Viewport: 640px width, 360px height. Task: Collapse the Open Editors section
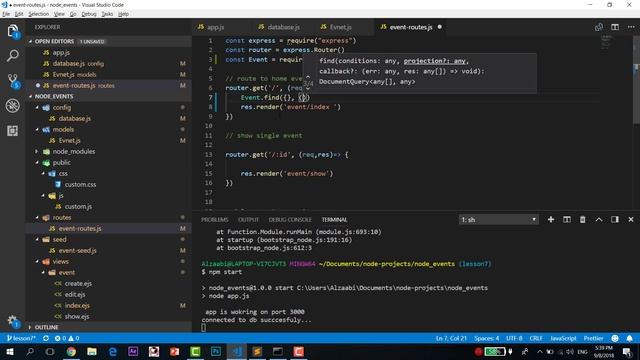pyautogui.click(x=30, y=42)
